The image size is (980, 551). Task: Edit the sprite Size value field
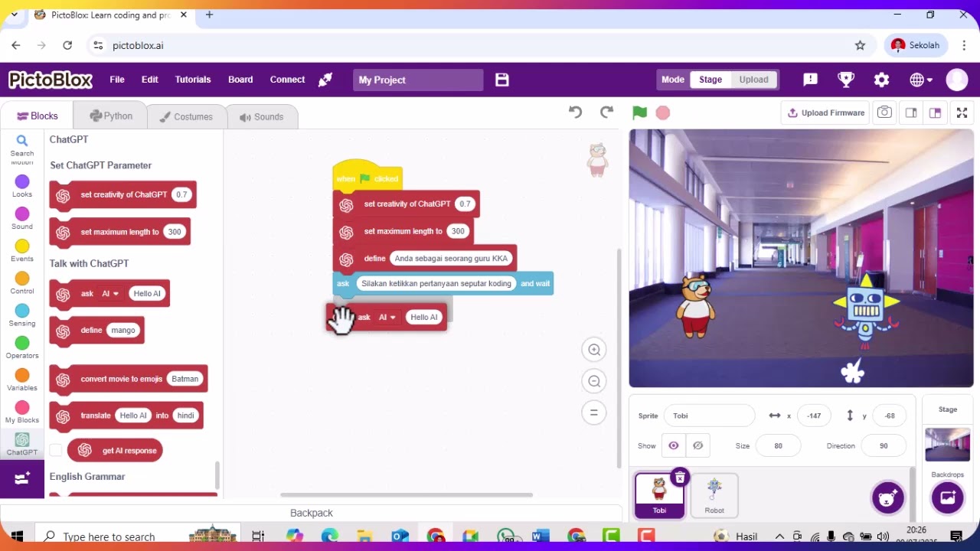click(x=779, y=445)
